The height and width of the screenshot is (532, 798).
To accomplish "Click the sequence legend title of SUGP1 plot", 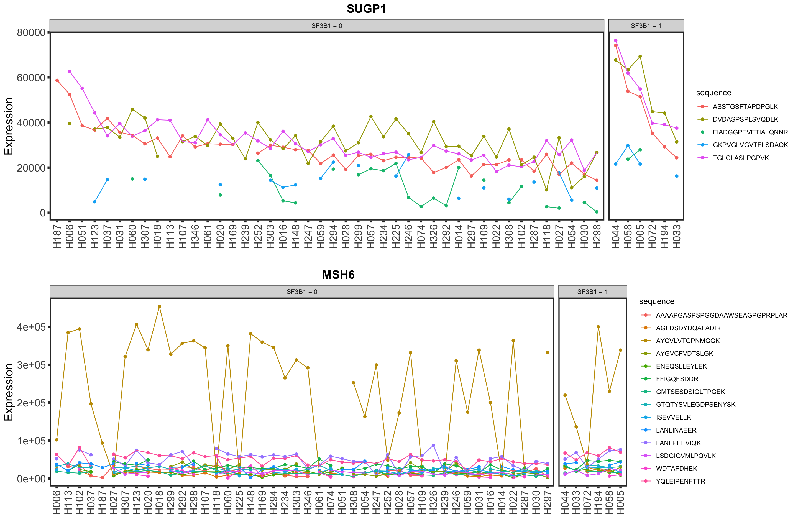I will pos(713,93).
